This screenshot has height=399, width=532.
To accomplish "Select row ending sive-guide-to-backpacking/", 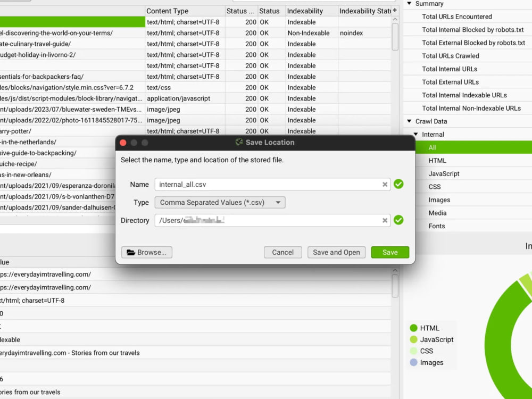I will pyautogui.click(x=57, y=153).
